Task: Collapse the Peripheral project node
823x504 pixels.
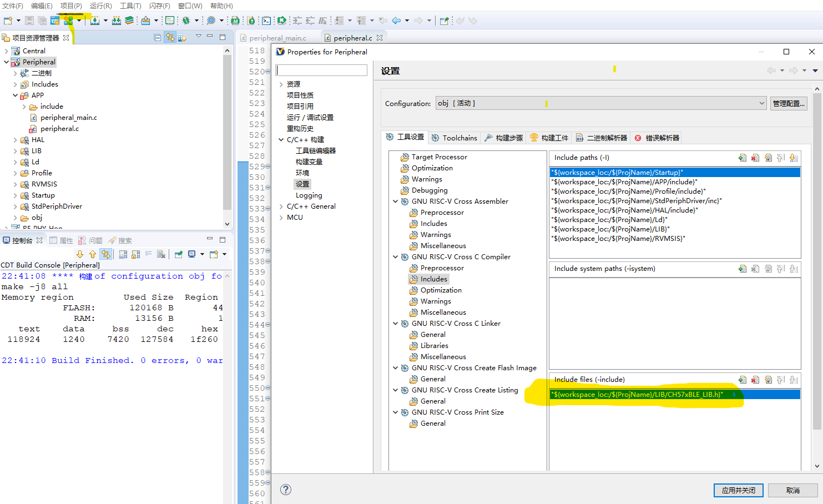Action: 6,62
